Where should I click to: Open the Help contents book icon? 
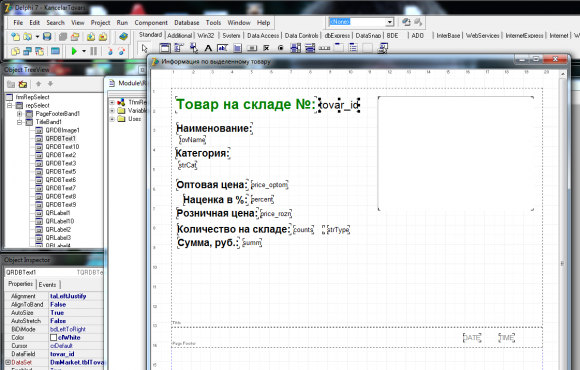click(124, 37)
